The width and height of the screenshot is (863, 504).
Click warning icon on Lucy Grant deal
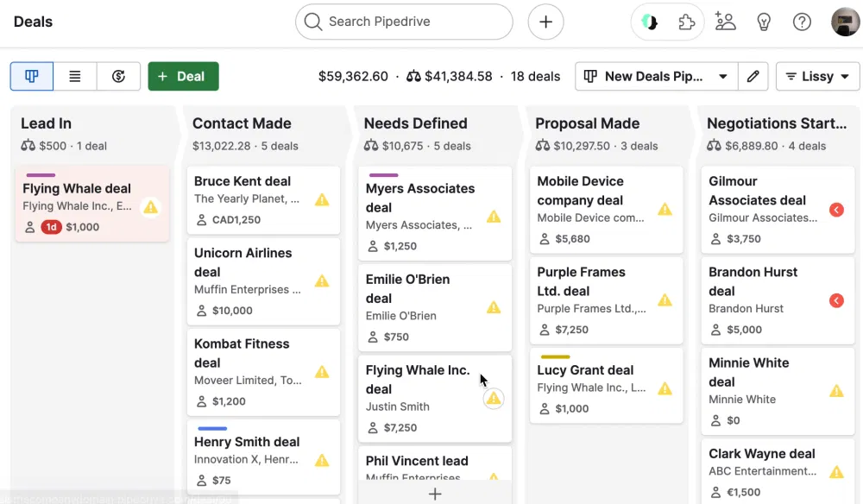[665, 389]
